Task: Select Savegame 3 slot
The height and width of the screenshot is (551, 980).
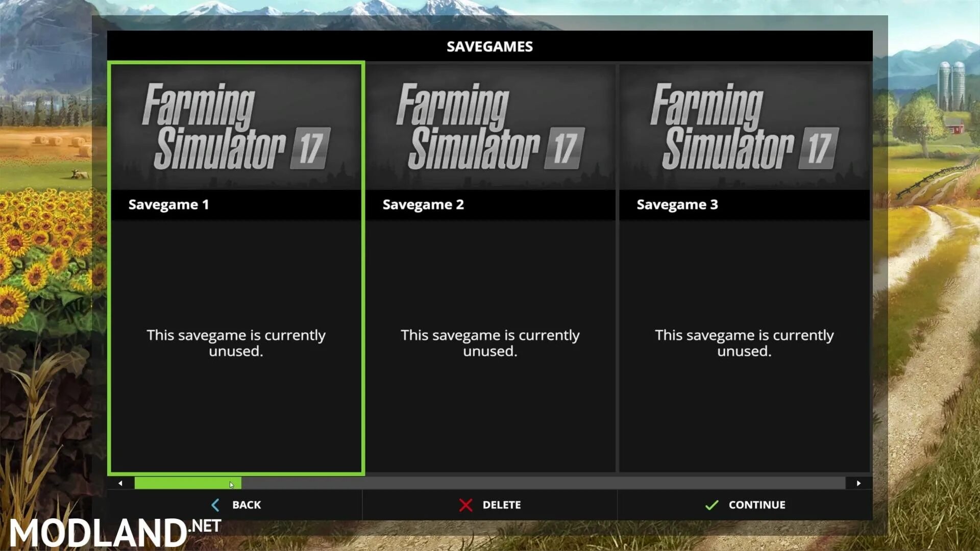Action: [744, 268]
